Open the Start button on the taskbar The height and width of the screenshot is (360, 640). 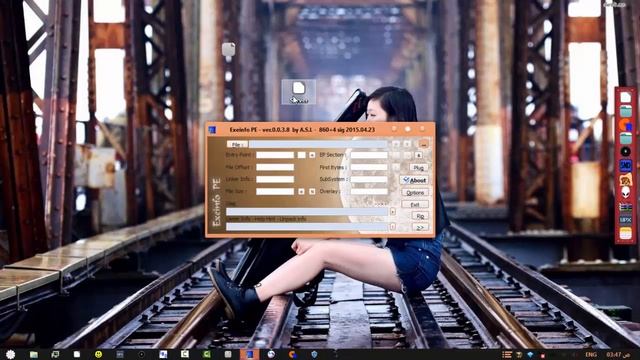click(x=11, y=354)
